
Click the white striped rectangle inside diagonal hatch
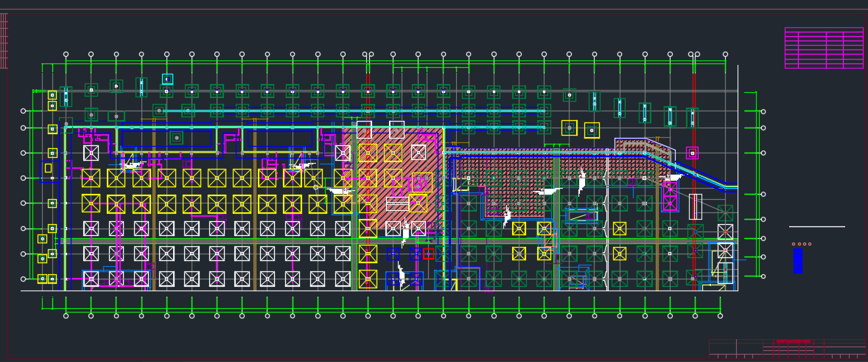coord(397,203)
